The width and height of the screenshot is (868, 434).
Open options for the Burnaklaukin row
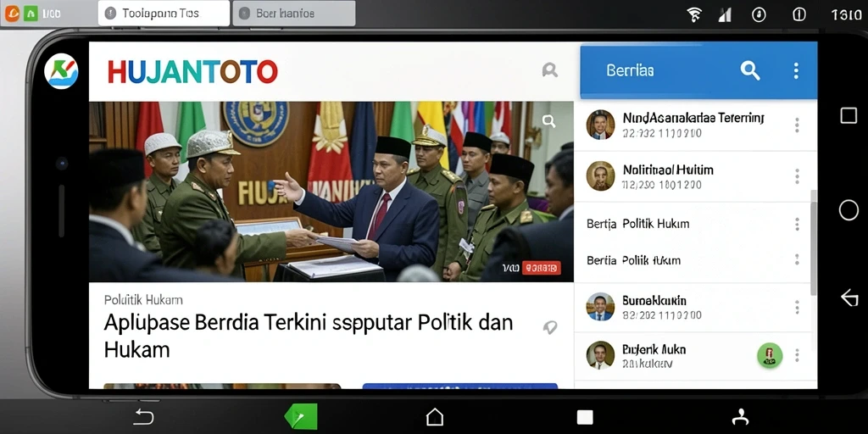(x=797, y=307)
